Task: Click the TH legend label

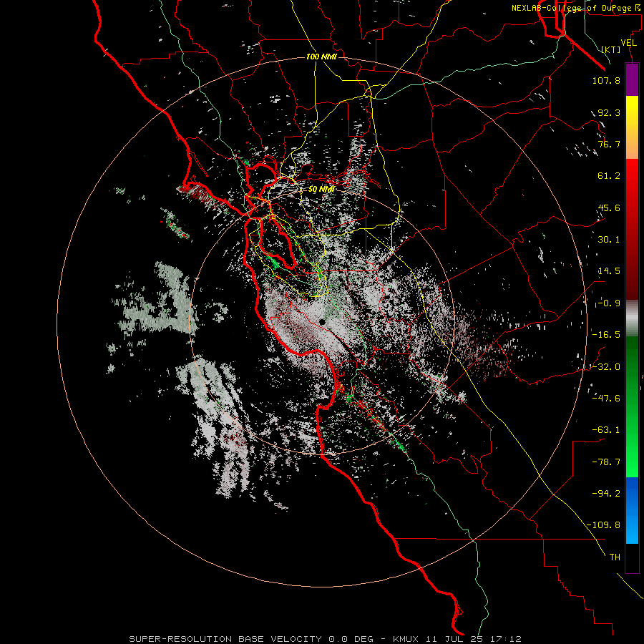Action: (x=615, y=557)
